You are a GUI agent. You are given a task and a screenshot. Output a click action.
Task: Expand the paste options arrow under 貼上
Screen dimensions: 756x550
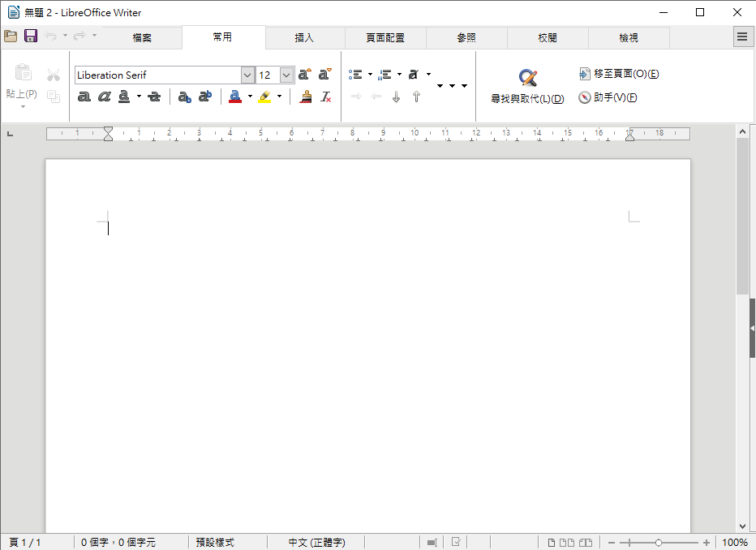point(23,106)
